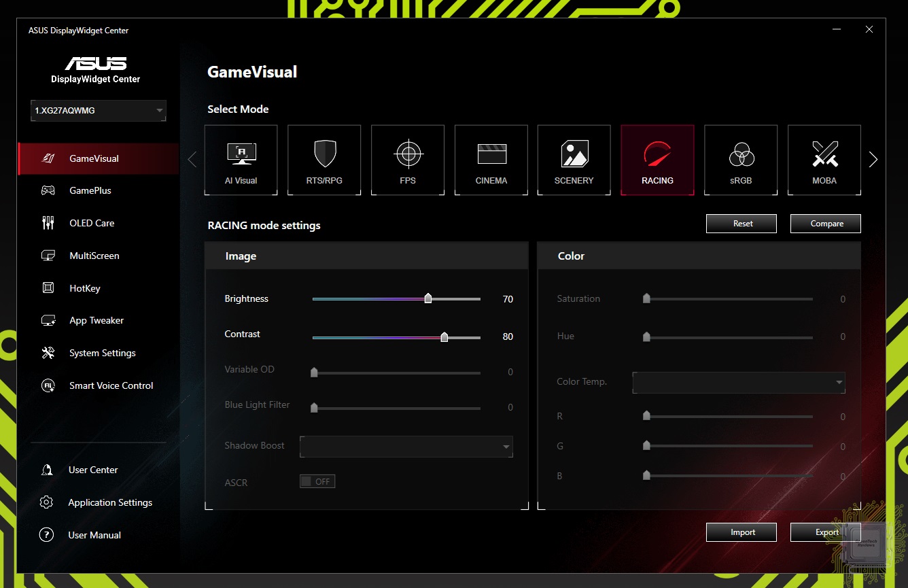
Task: Choose the RTS/RPG shield mode
Action: (324, 160)
